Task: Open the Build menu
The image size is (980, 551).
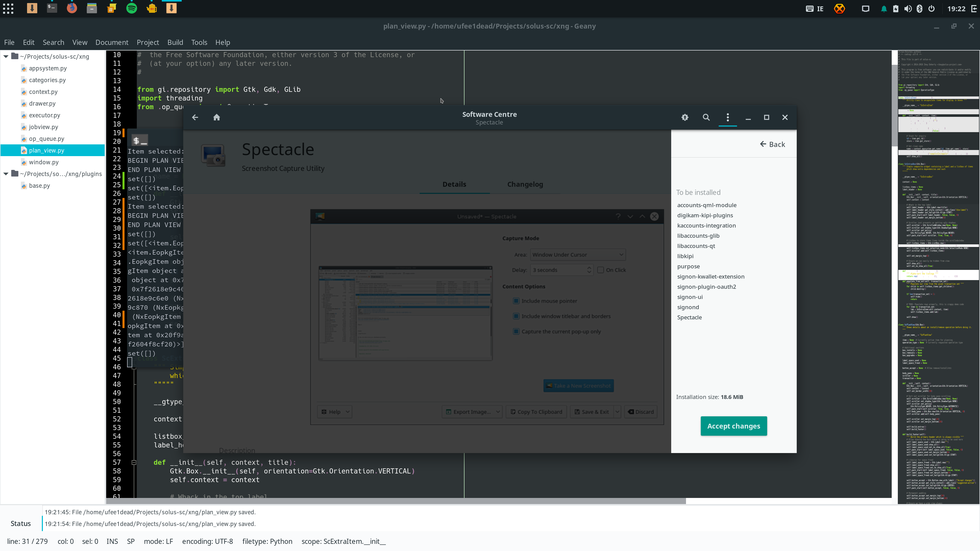Action: 175,42
